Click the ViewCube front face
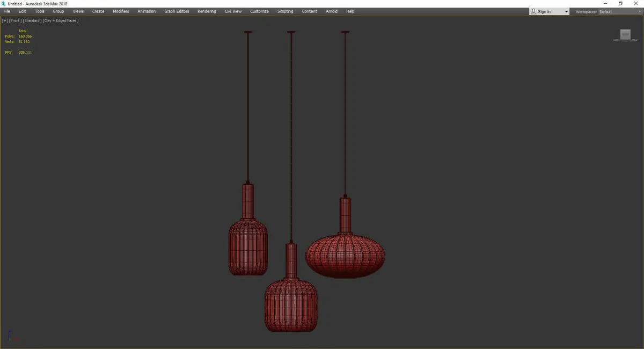The width and height of the screenshot is (644, 349). [625, 34]
